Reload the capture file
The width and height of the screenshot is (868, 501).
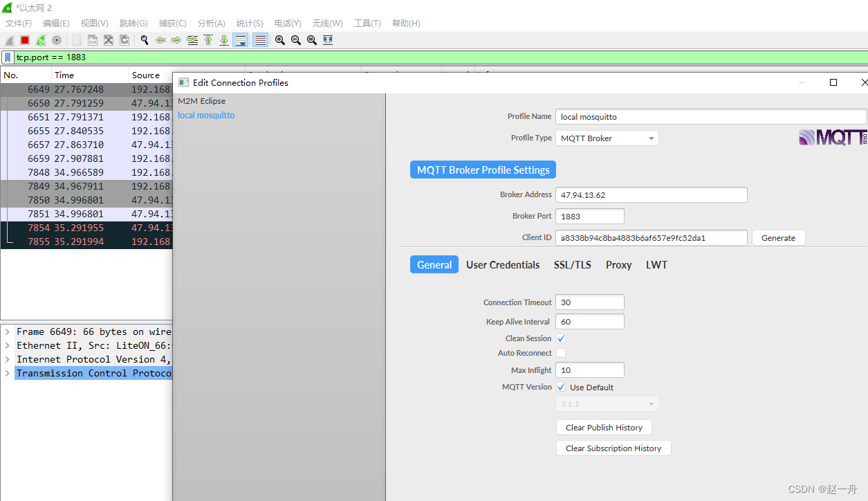tap(124, 40)
